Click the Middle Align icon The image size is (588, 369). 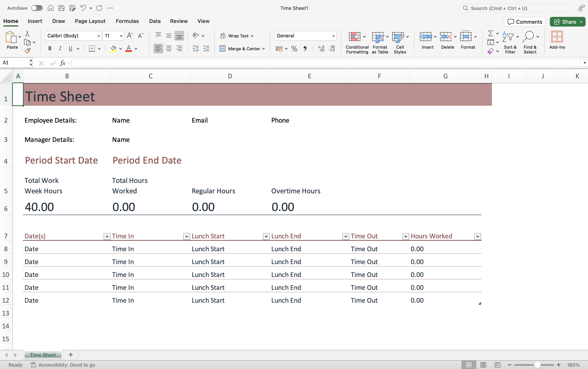(169, 36)
